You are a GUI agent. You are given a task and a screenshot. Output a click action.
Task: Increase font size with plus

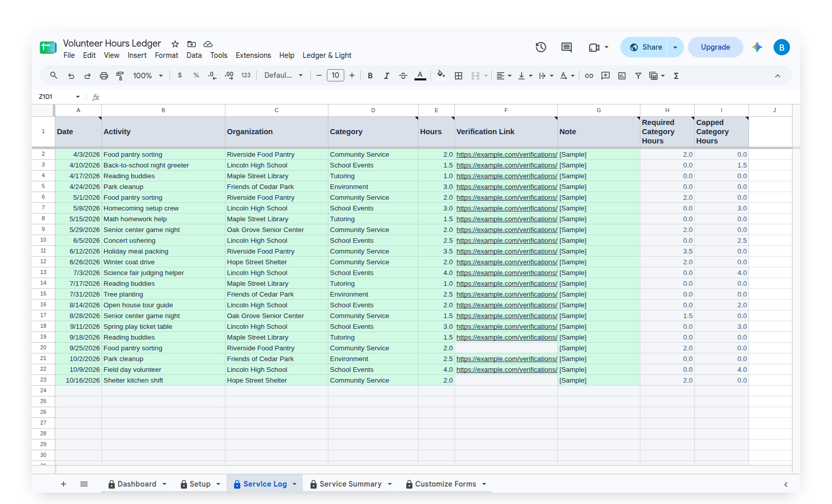352,75
